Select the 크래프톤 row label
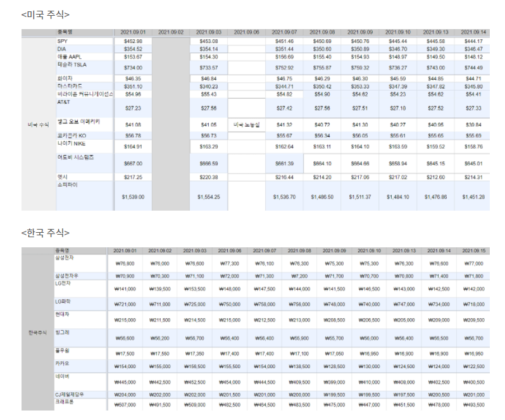 pyautogui.click(x=64, y=402)
